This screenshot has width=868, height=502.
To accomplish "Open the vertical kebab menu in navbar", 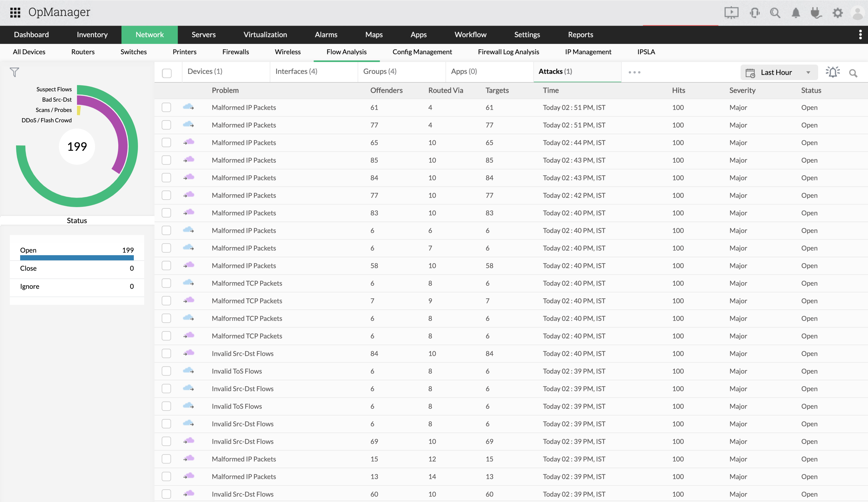I will (x=860, y=34).
